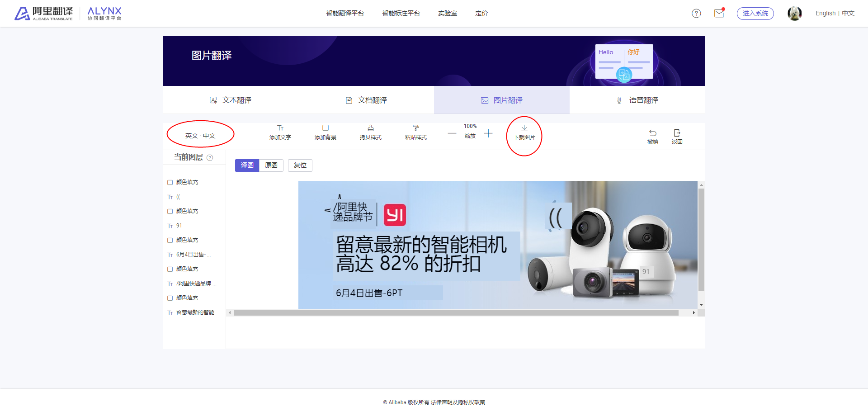Show the 译图 translated image view
This screenshot has height=416, width=868.
click(247, 165)
